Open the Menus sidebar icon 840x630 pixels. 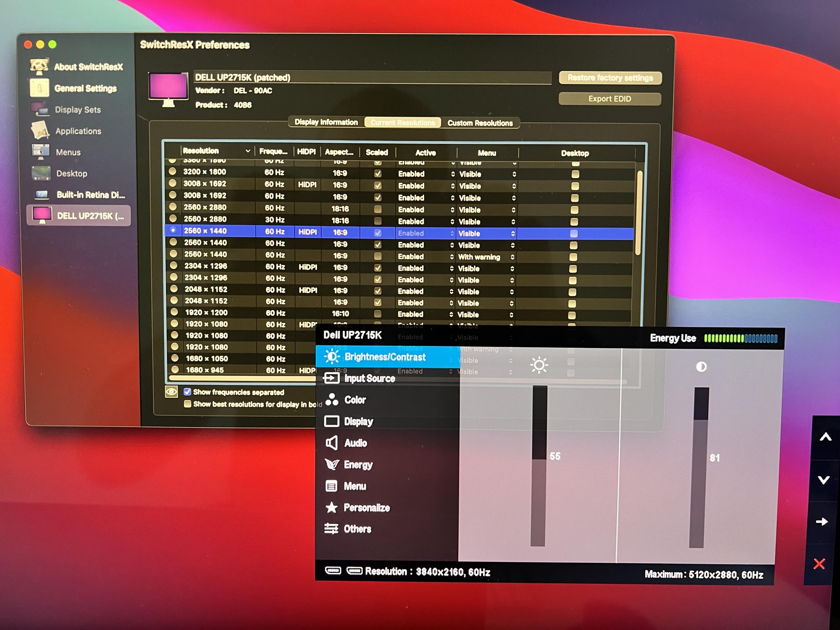click(41, 152)
